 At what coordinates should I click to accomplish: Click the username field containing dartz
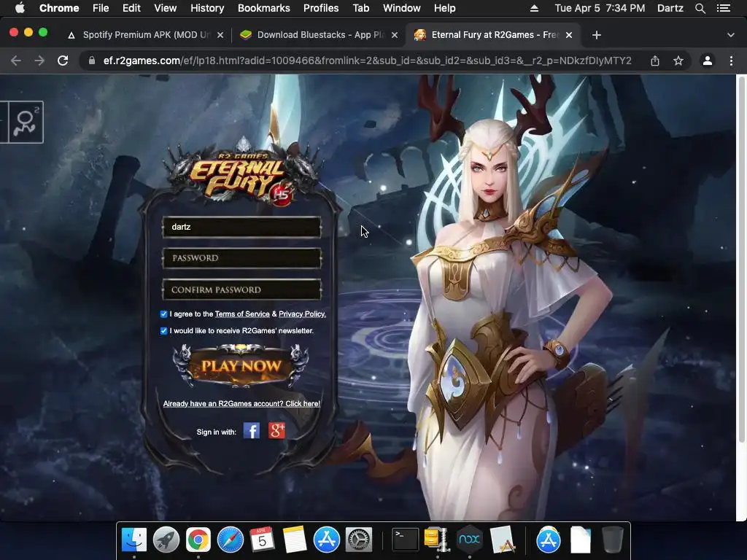(x=242, y=227)
